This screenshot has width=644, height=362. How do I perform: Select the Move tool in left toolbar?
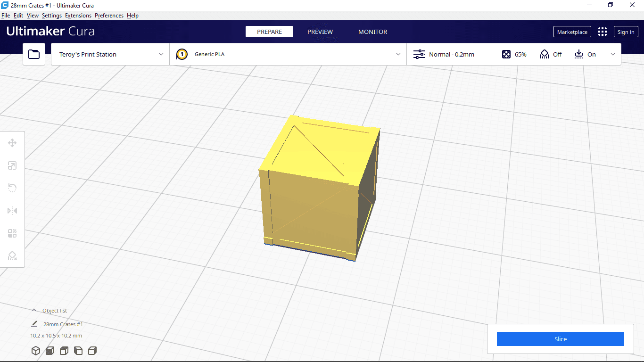point(12,143)
